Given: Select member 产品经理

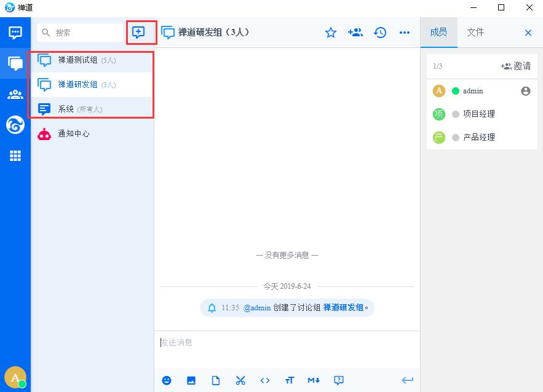Looking at the screenshot, I should point(482,138).
